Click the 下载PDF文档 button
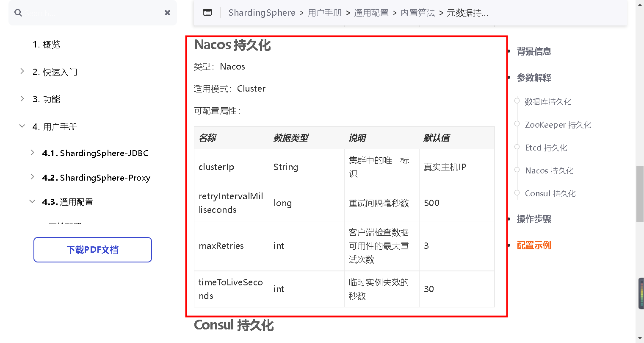This screenshot has width=644, height=343. 92,250
